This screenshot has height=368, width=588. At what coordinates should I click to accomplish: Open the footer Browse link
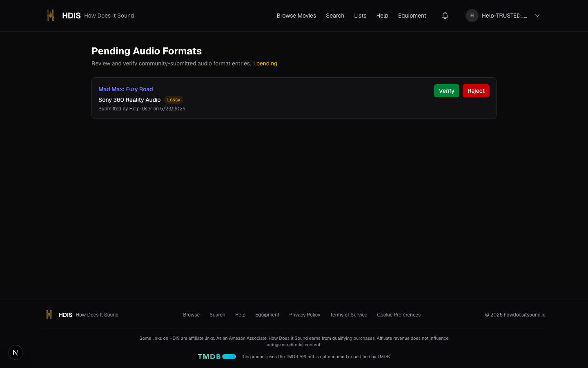191,315
